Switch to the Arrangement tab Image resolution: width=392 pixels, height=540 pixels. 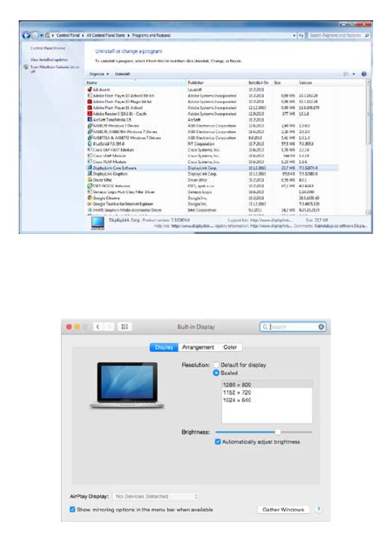(198, 347)
